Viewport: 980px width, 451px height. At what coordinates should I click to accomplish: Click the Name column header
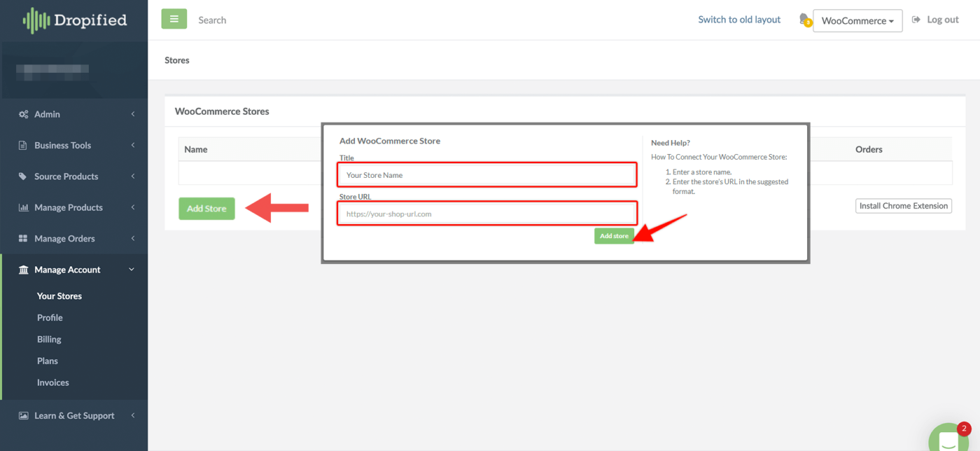click(196, 149)
